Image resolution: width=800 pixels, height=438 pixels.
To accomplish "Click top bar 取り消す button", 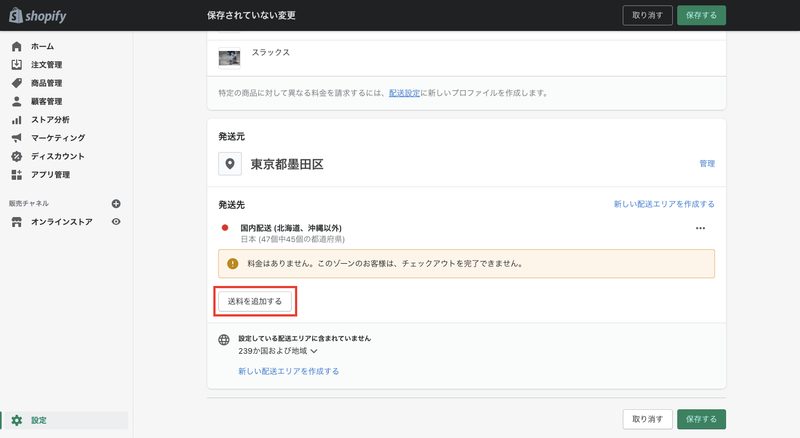I will coord(647,15).
